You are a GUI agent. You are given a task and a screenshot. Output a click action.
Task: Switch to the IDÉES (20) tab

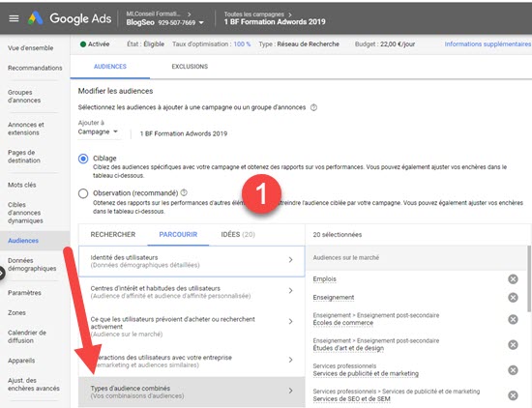click(238, 234)
